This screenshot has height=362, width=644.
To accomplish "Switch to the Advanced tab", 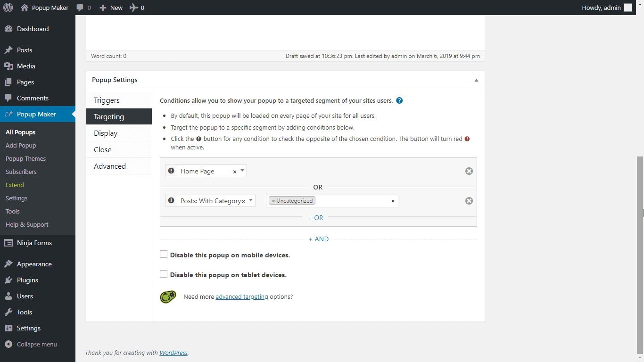I will [x=119, y=166].
